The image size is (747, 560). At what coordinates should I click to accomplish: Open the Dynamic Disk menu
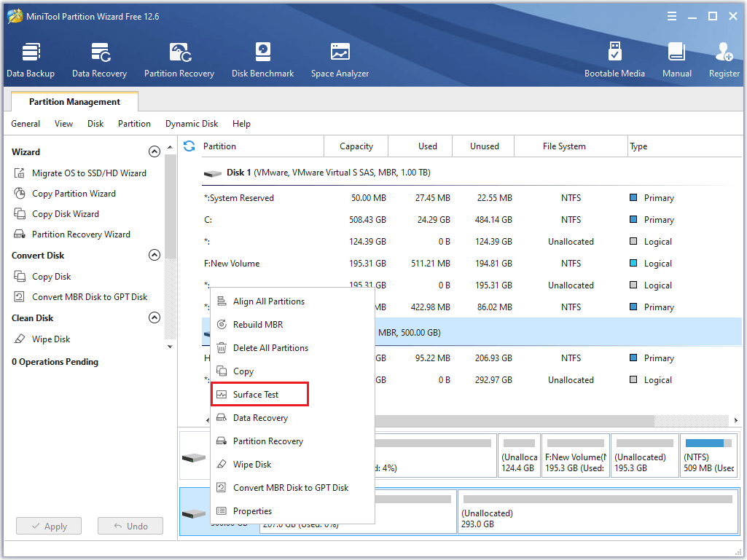[192, 124]
